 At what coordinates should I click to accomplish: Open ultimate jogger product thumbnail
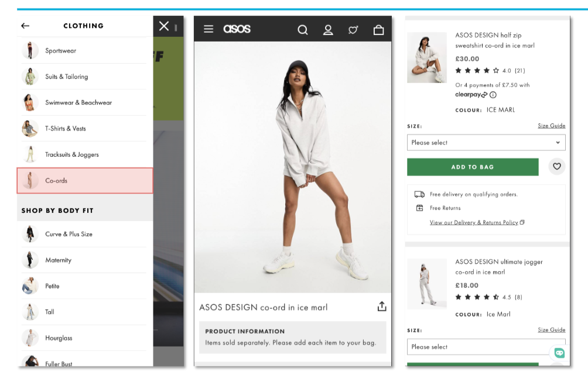[x=427, y=284]
